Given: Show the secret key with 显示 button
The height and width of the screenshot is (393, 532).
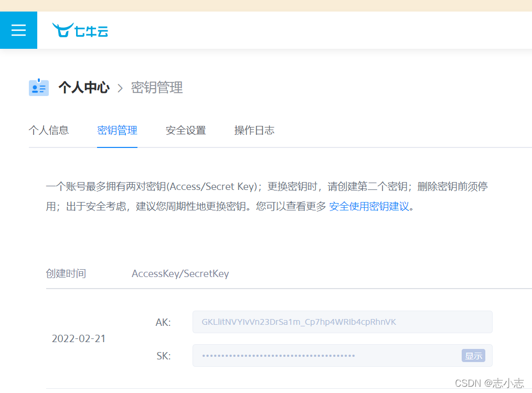Looking at the screenshot, I should pyautogui.click(x=473, y=356).
